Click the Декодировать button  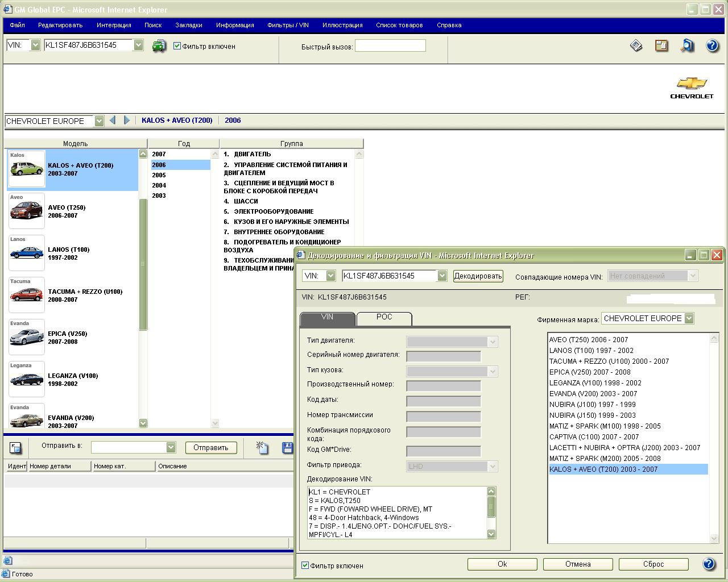point(478,276)
